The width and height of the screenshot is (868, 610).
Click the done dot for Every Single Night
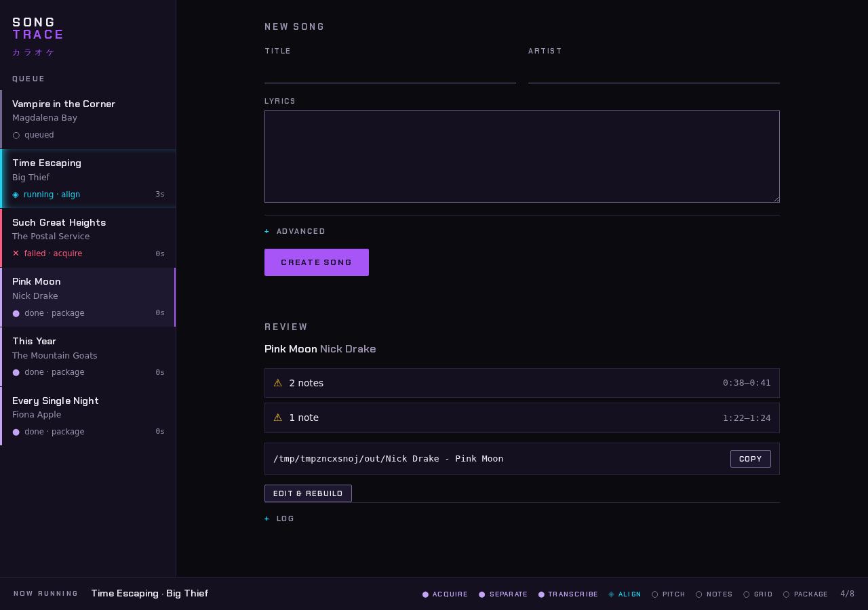pos(16,432)
